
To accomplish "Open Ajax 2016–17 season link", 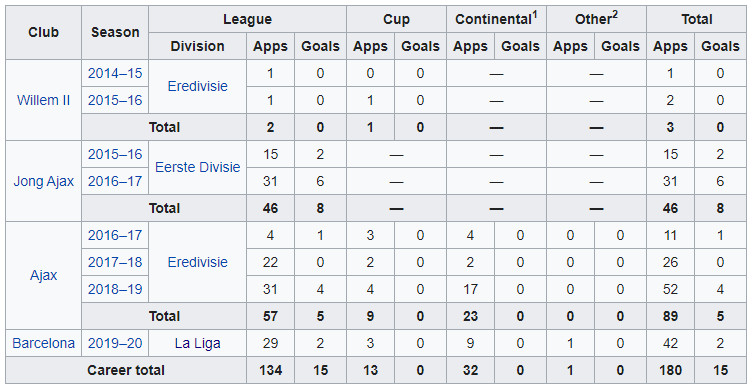I will click(x=115, y=235).
